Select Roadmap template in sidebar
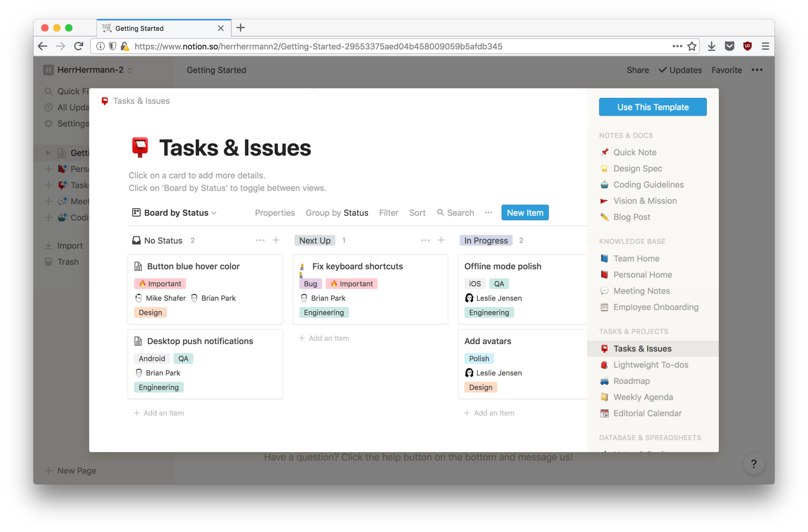The width and height of the screenshot is (808, 532). (x=631, y=381)
